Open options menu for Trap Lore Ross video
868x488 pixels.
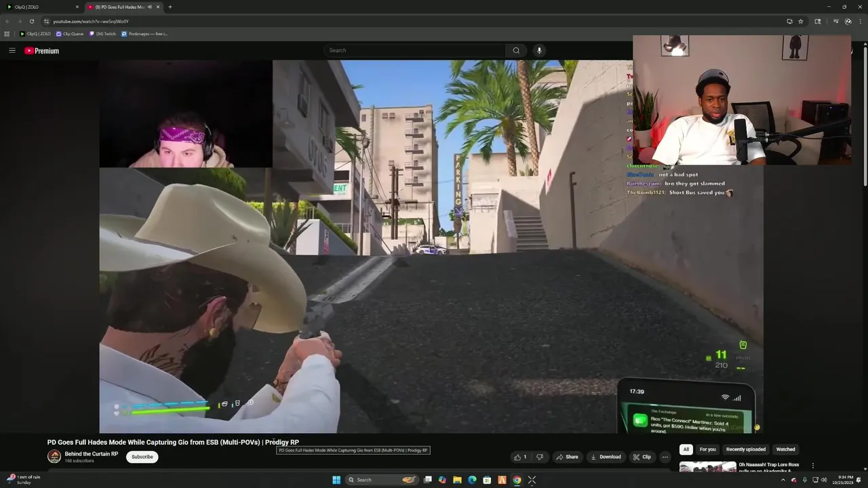click(x=813, y=466)
